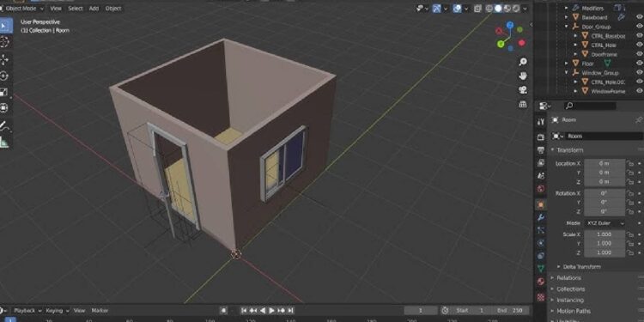Open the timeline Marker menu
Image resolution: width=644 pixels, height=322 pixels.
pyautogui.click(x=100, y=311)
